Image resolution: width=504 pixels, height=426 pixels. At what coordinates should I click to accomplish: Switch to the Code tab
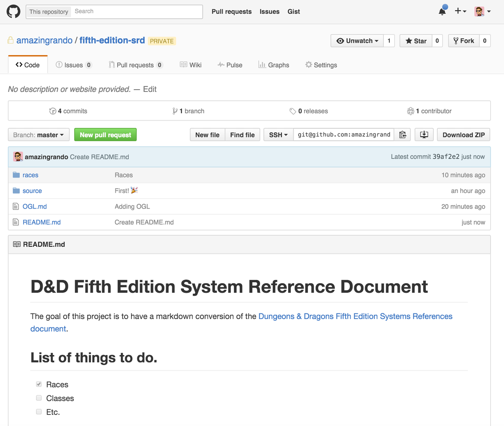tap(28, 65)
